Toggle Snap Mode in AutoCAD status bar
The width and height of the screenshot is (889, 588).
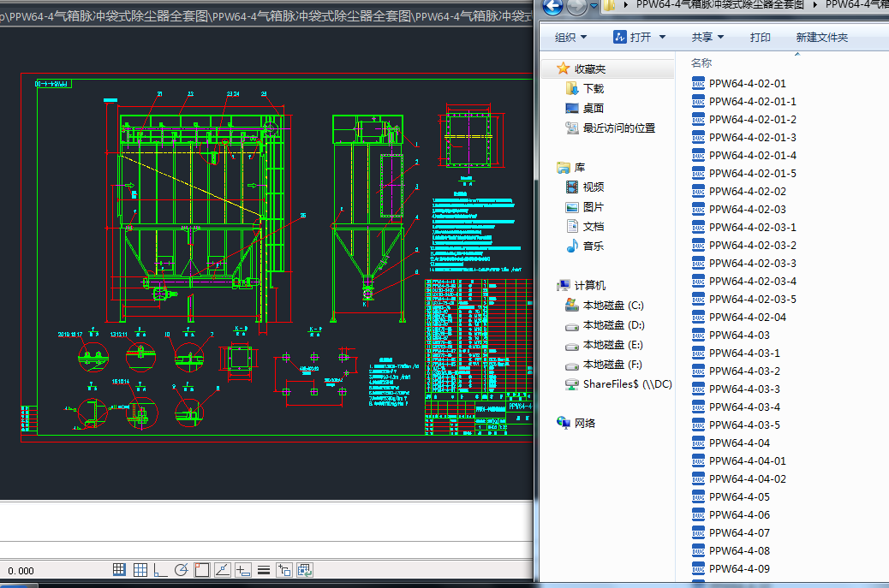(x=120, y=570)
